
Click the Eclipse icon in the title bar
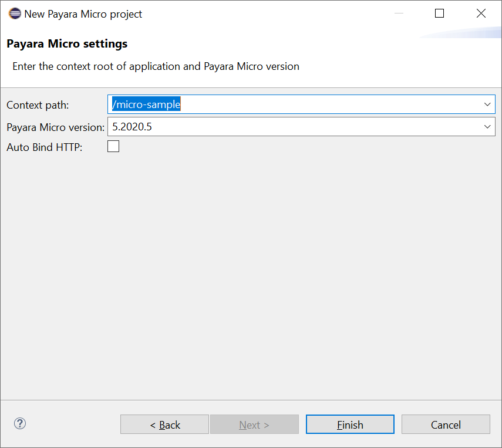coord(14,14)
